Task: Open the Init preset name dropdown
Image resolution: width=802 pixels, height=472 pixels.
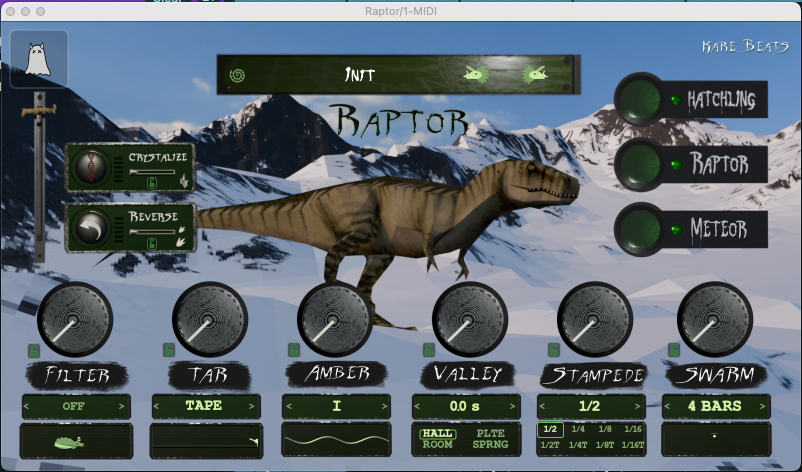Action: [360, 75]
